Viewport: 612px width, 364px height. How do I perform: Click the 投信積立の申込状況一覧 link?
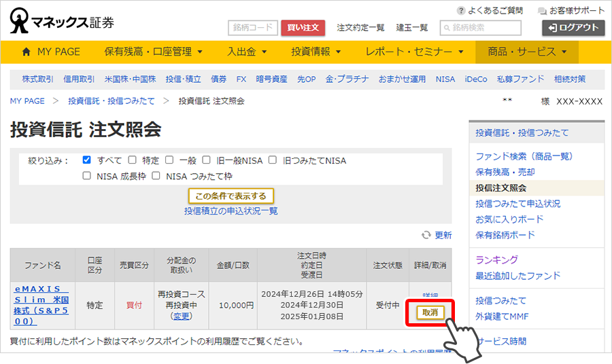[x=231, y=211]
